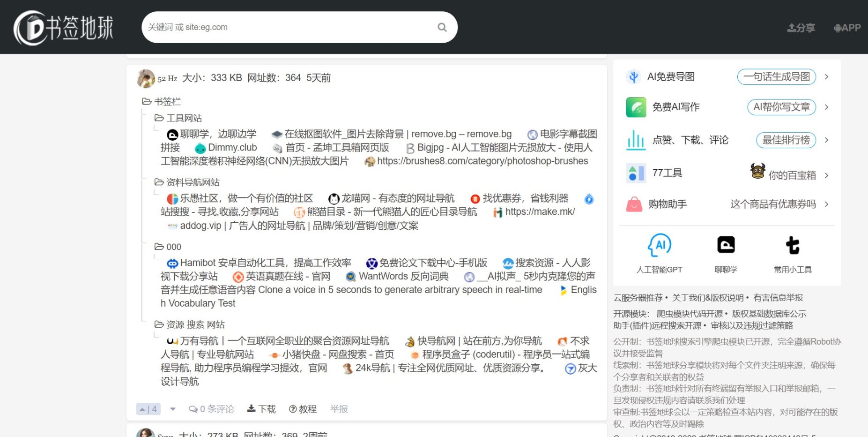Viewport: 868px width, 437px height.
Task: Open the 聊聊学 shortcut icon
Action: pos(726,245)
